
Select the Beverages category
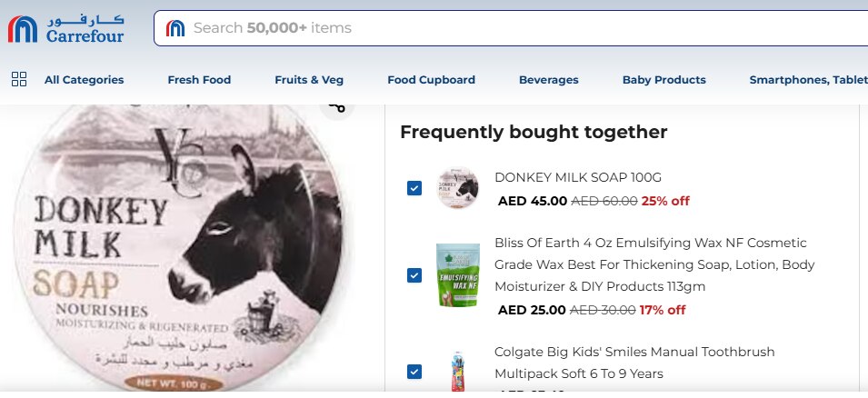(548, 80)
